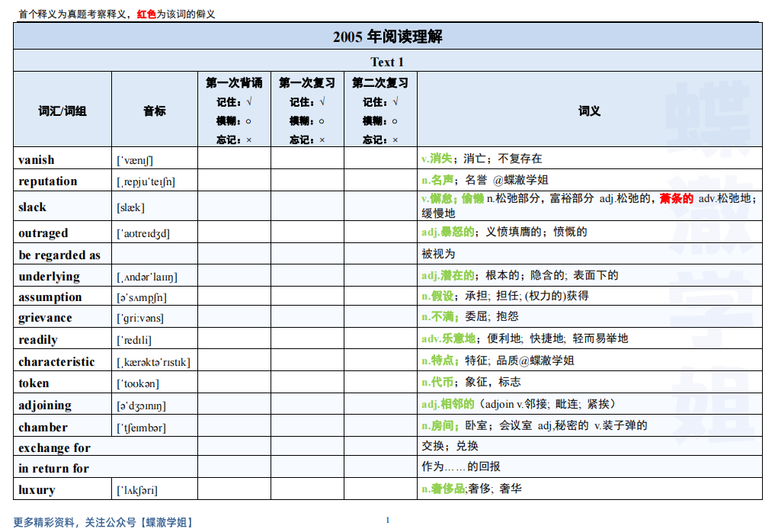Click the "第二次复习" column header
The width and height of the screenshot is (775, 532).
pyautogui.click(x=381, y=84)
